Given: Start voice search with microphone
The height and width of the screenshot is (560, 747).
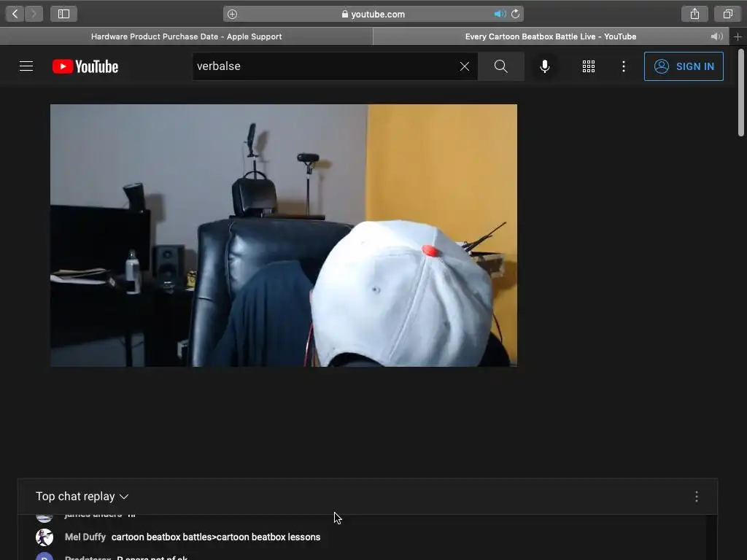Looking at the screenshot, I should 545,66.
